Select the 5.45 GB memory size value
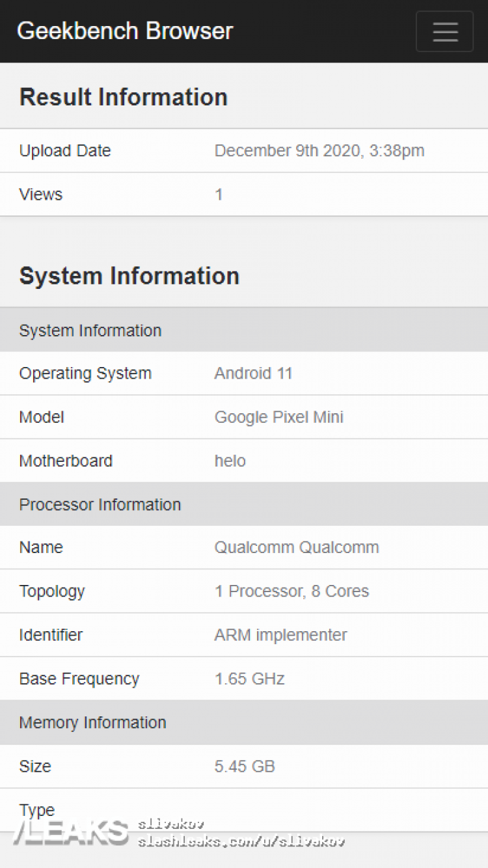Image resolution: width=488 pixels, height=868 pixels. click(245, 766)
